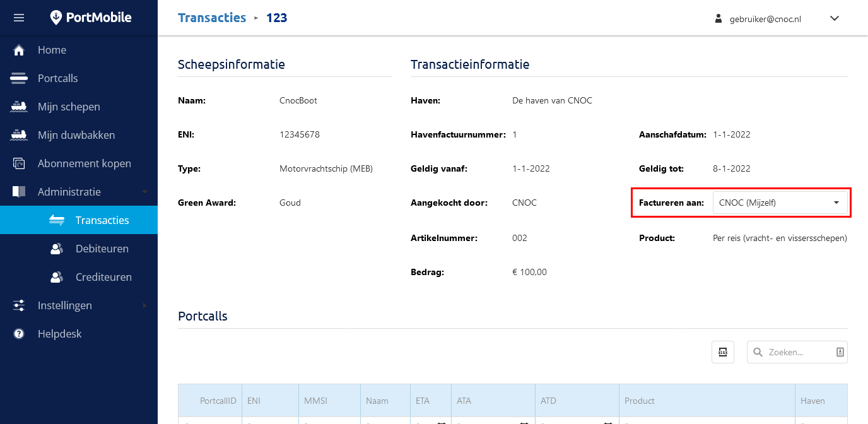Sort by the PortcallID column header
This screenshot has width=868, height=424.
pyautogui.click(x=218, y=401)
